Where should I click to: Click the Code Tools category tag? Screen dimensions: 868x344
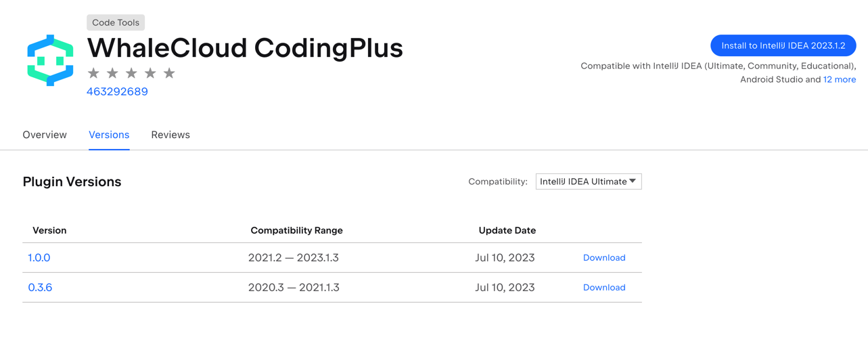(116, 22)
